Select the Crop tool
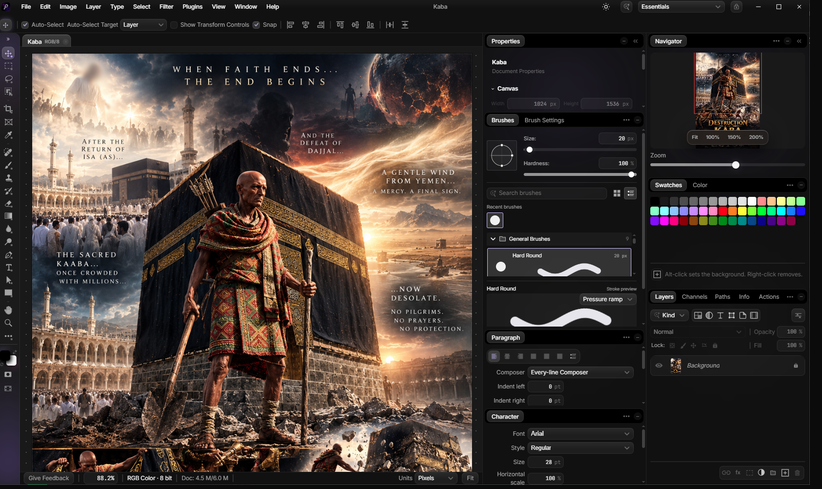This screenshot has height=489, width=822. [8, 109]
